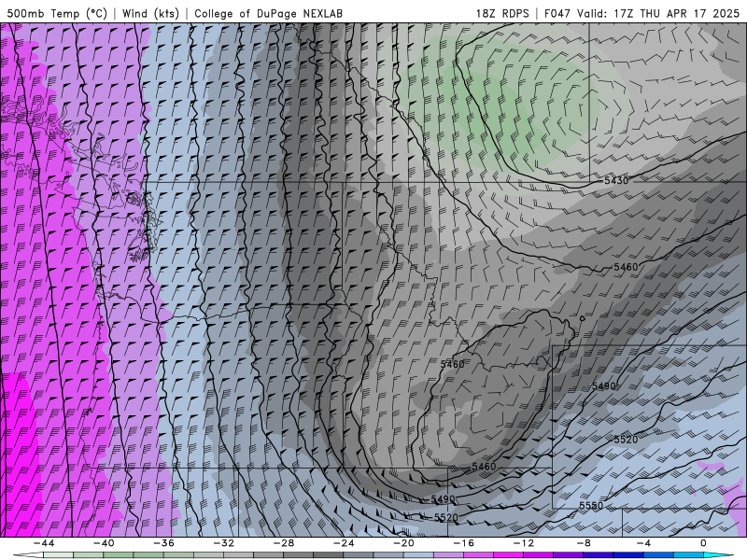747x560 pixels.
Task: Click 'College of DuPage NEXLAB' header text
Action: [x=268, y=13]
